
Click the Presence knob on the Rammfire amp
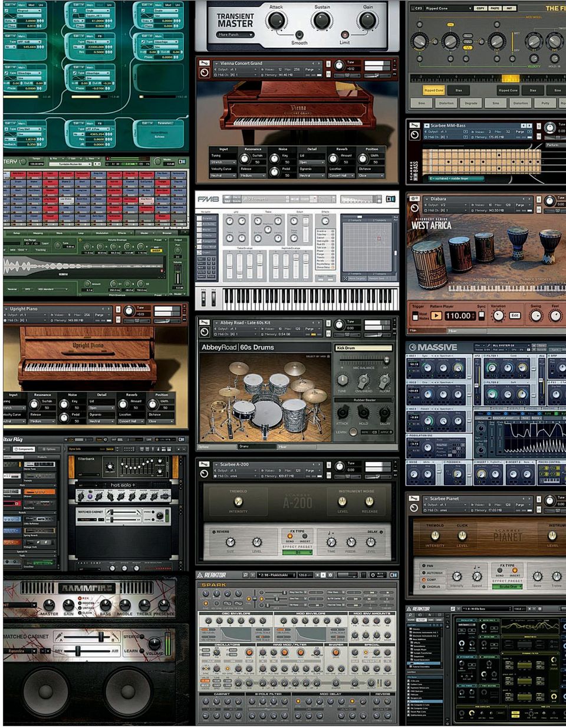pyautogui.click(x=163, y=605)
